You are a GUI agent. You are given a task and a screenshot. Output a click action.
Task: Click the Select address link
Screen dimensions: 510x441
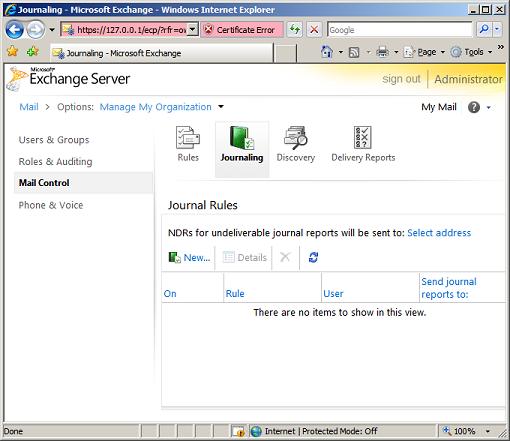439,233
